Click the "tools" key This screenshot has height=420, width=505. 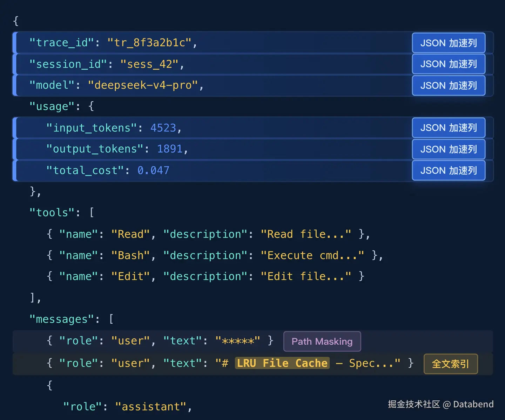[52, 213]
